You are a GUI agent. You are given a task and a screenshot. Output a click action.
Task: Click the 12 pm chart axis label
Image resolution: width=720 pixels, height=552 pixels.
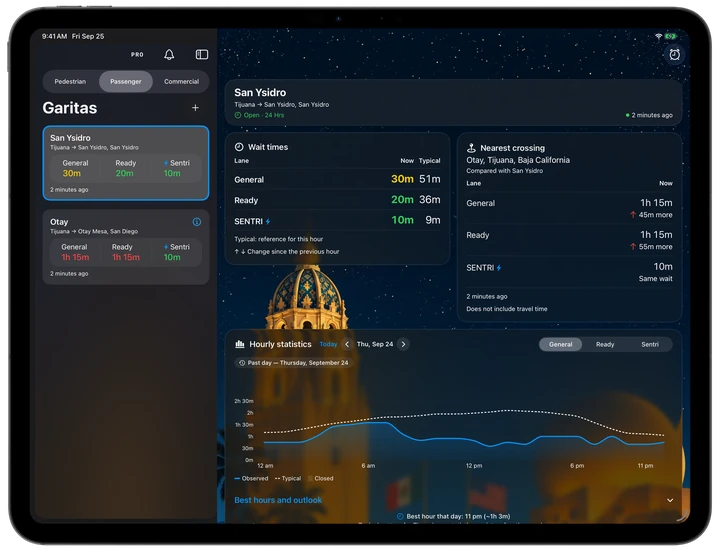[474, 466]
